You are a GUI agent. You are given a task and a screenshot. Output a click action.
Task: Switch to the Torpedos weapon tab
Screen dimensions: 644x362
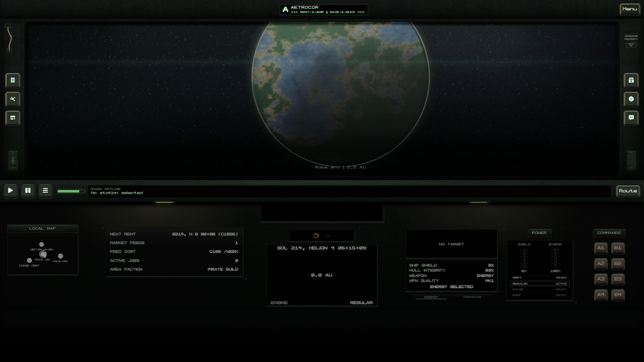(472, 297)
